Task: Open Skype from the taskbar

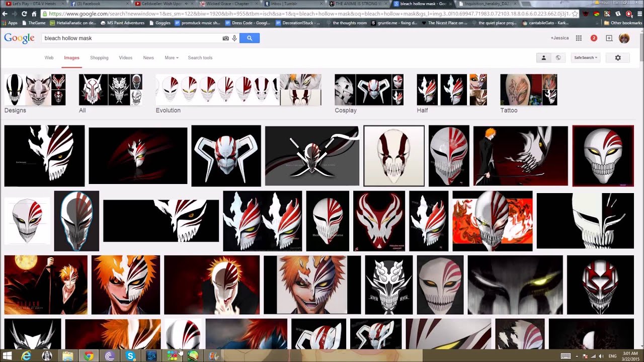Action: click(130, 356)
